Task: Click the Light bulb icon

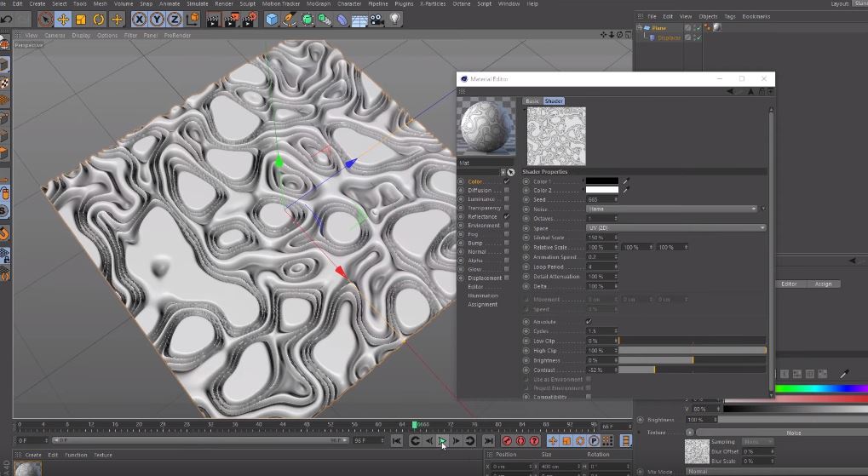Action: click(394, 20)
